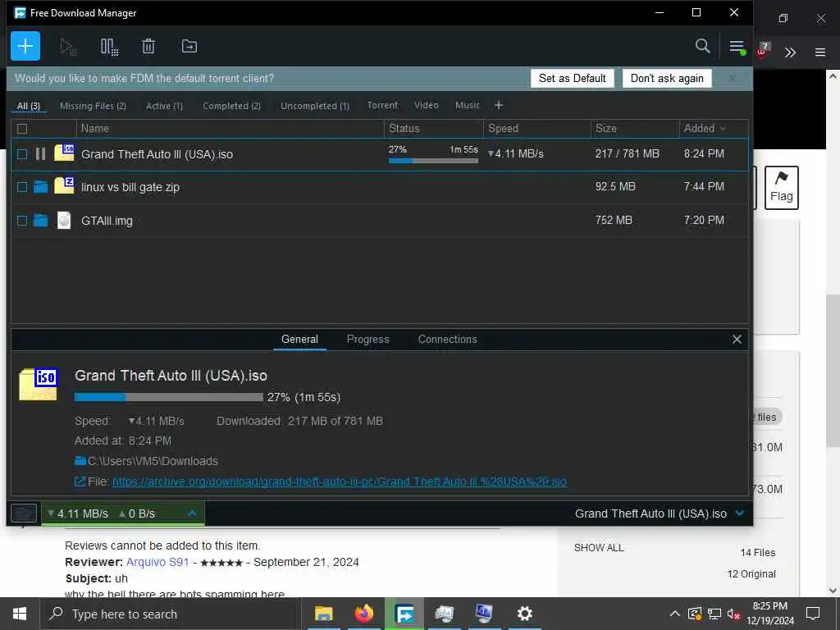Toggle the select-all checkbox in list header
Screen dimensions: 840x630
pyautogui.click(x=22, y=129)
